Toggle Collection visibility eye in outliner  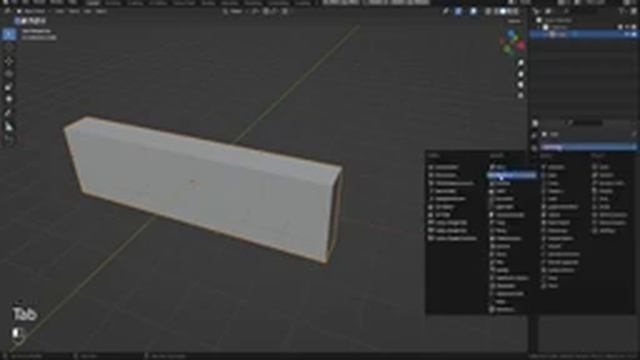[x=627, y=27]
